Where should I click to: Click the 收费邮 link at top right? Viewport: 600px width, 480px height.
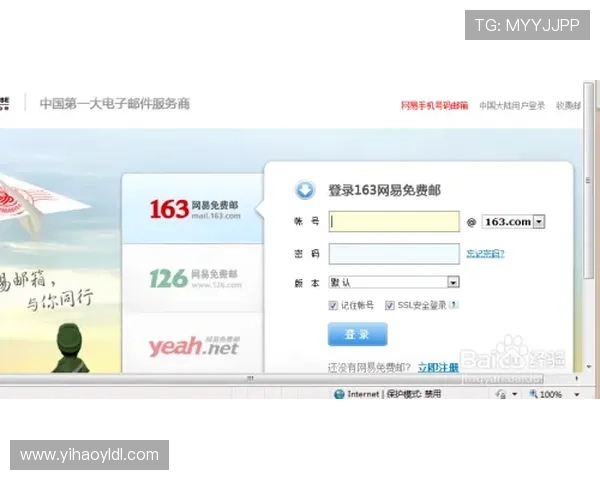coord(569,106)
